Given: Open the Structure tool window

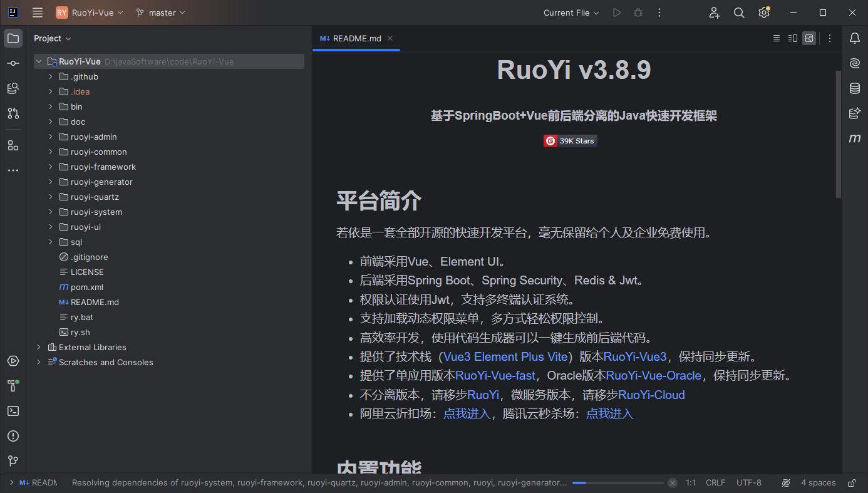Looking at the screenshot, I should pyautogui.click(x=13, y=145).
